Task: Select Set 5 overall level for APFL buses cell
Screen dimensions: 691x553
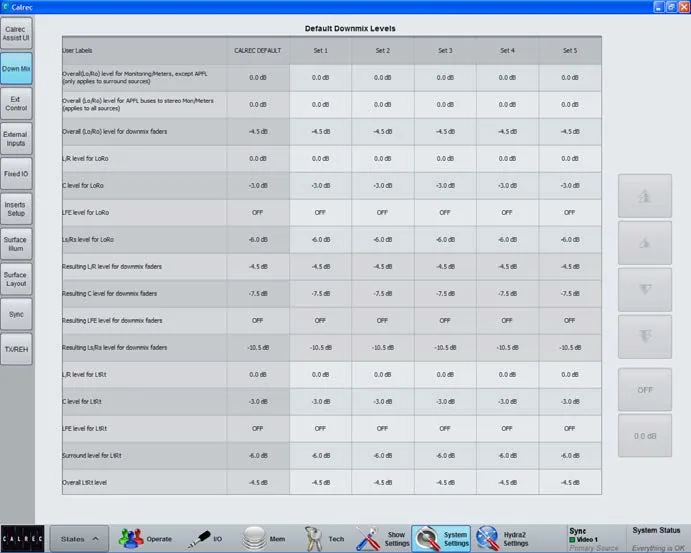Action: pos(570,105)
